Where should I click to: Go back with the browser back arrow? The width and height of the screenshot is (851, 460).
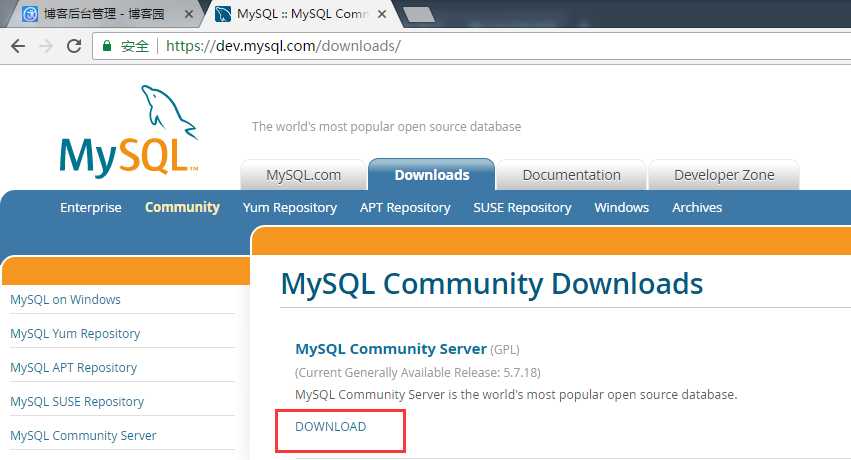(x=18, y=46)
